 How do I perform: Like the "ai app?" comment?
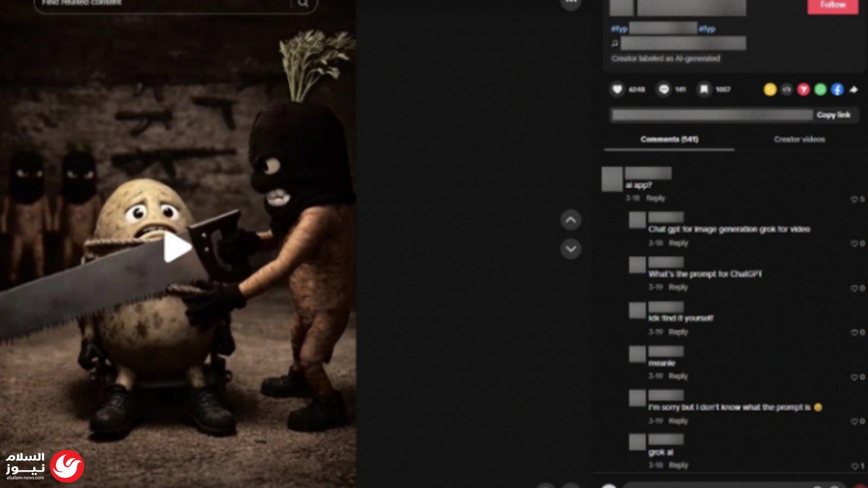[854, 200]
